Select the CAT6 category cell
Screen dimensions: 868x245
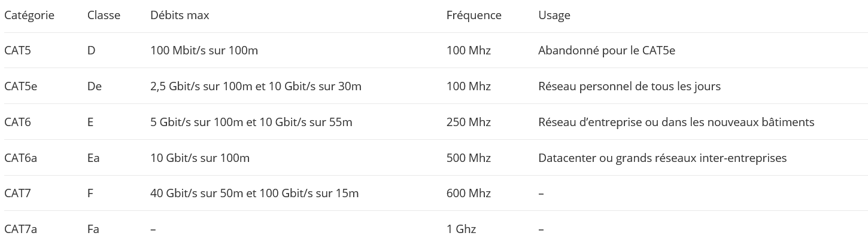tap(17, 122)
